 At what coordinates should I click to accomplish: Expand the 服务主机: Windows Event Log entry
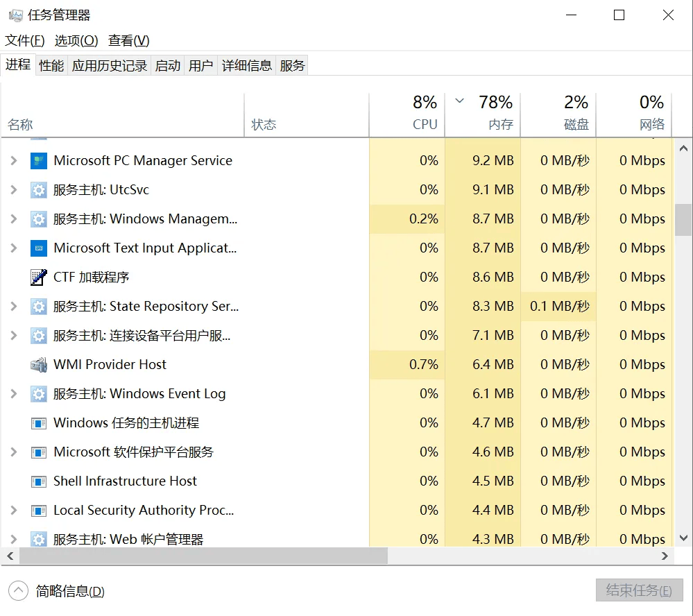click(15, 393)
